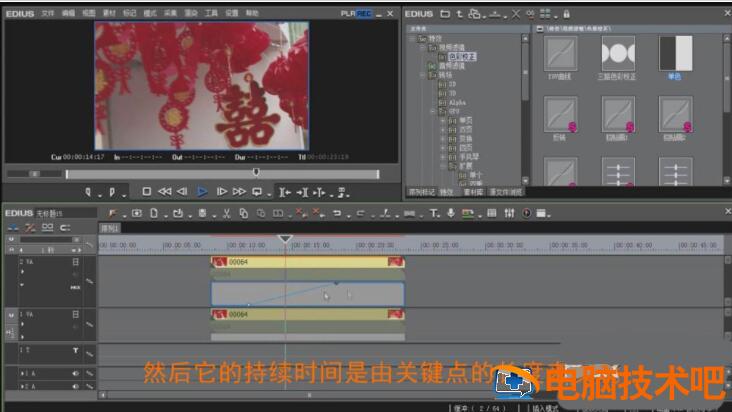Toggle the T title track icon

click(75, 350)
